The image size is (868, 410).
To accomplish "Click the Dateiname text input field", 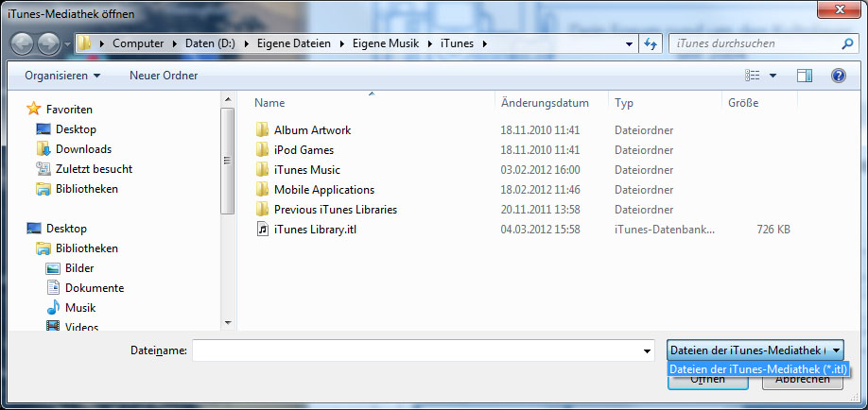I will [417, 350].
